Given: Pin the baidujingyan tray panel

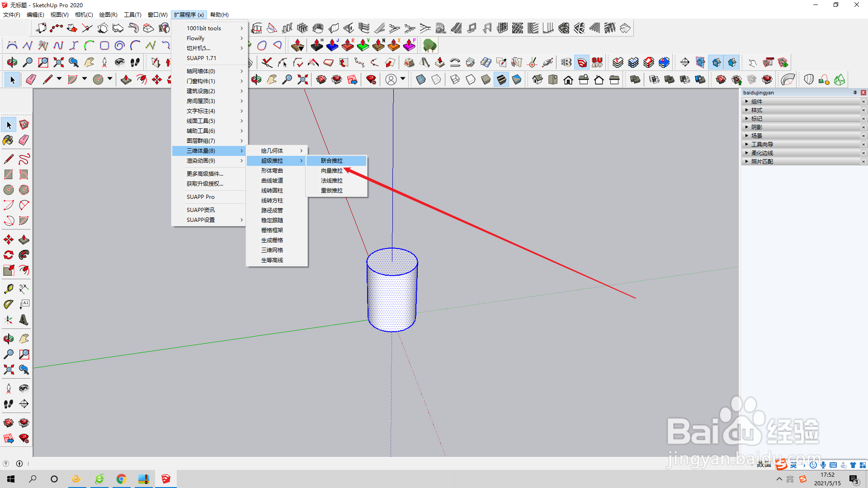Looking at the screenshot, I should click(x=855, y=93).
